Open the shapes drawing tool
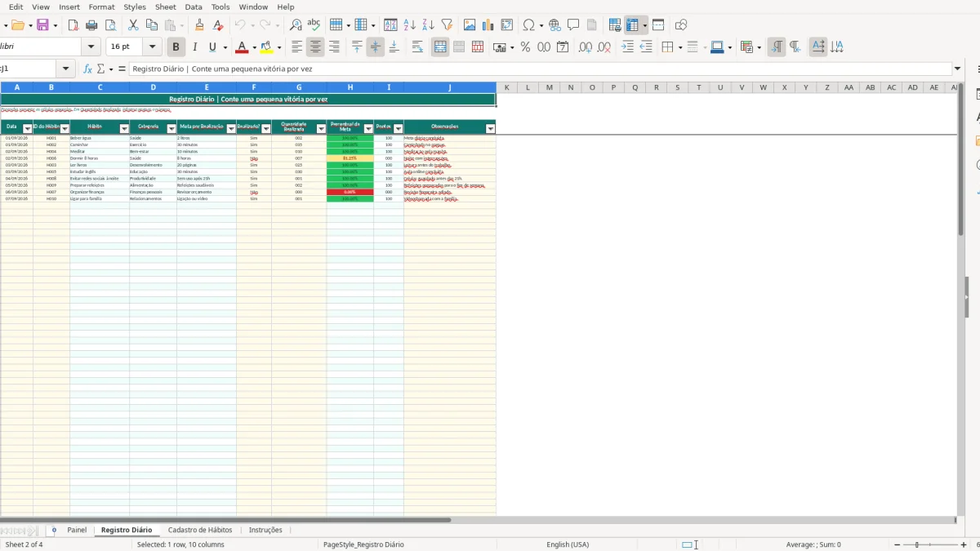 [681, 25]
